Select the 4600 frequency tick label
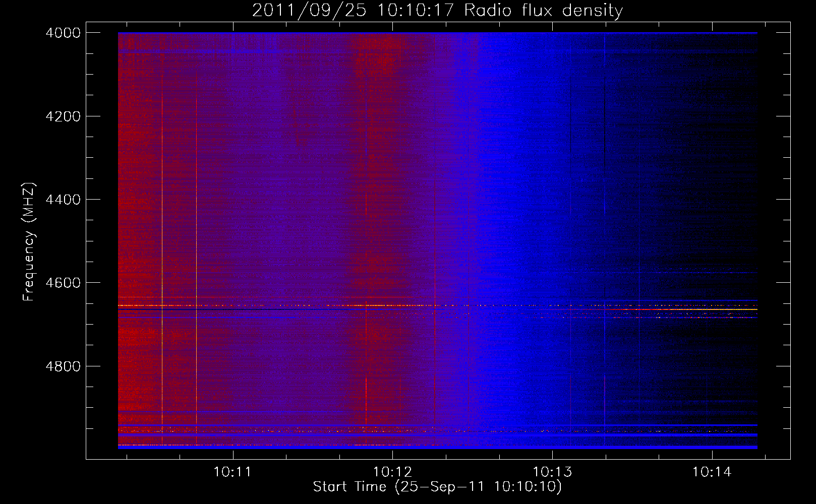The height and width of the screenshot is (504, 816). coord(63,283)
